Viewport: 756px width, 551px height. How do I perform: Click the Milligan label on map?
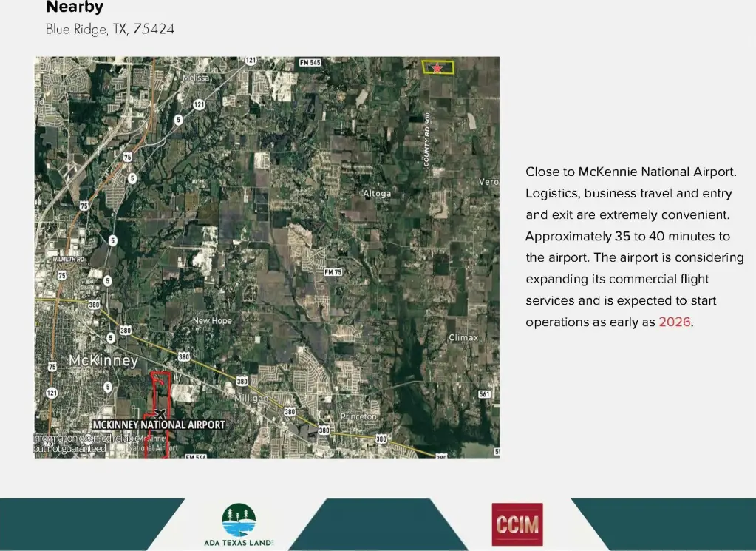coord(251,399)
